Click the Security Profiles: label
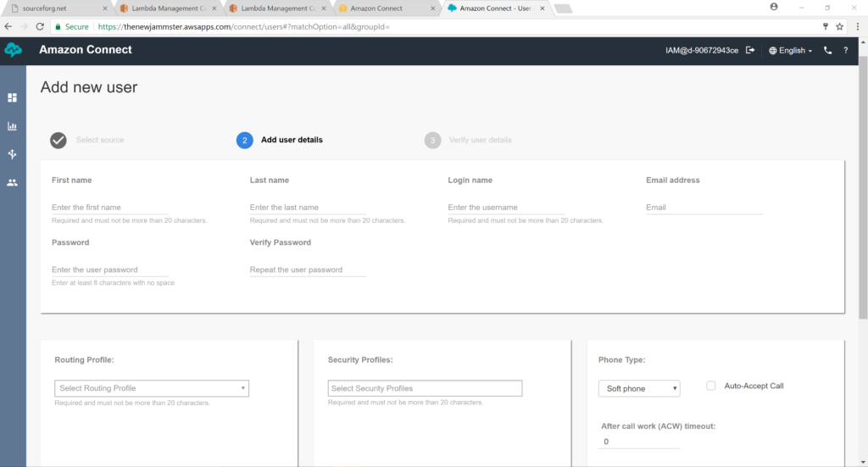868x467 pixels. 360,359
